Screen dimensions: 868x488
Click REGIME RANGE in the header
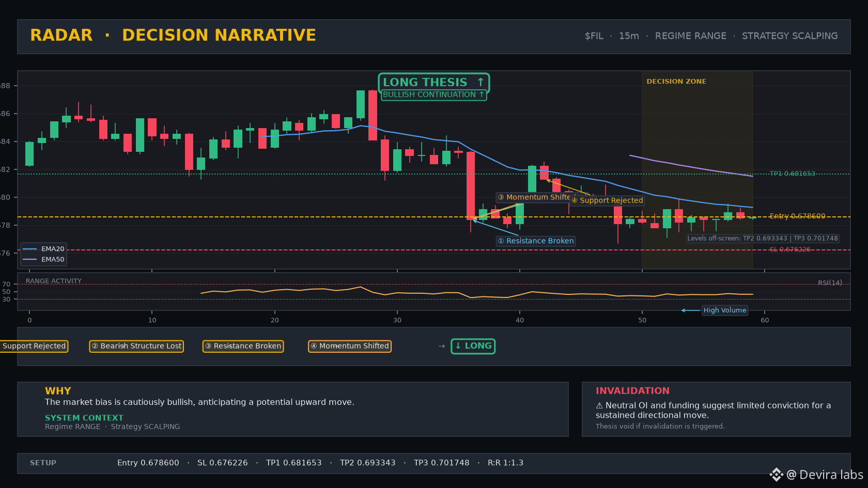click(x=691, y=36)
